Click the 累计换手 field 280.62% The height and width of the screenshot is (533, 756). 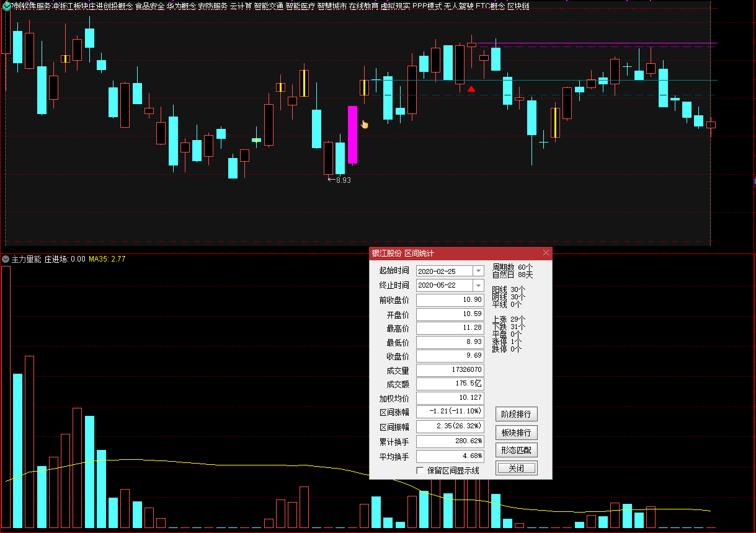[x=450, y=441]
